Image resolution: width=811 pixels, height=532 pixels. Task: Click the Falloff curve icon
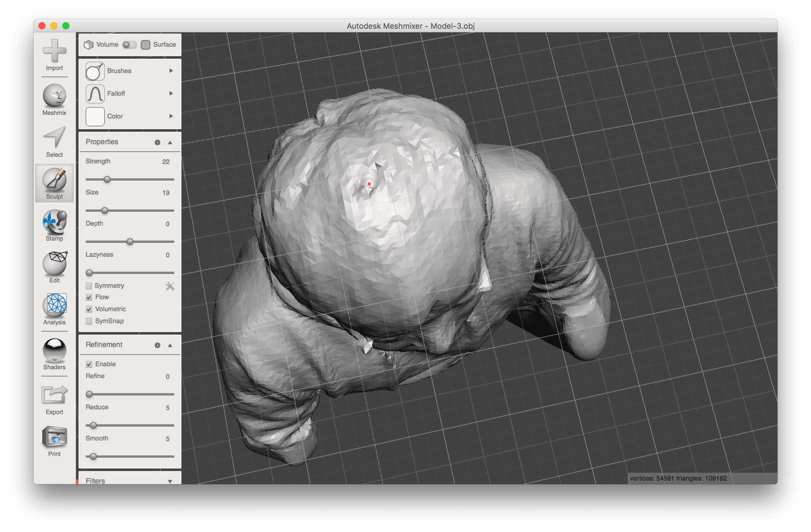click(95, 94)
